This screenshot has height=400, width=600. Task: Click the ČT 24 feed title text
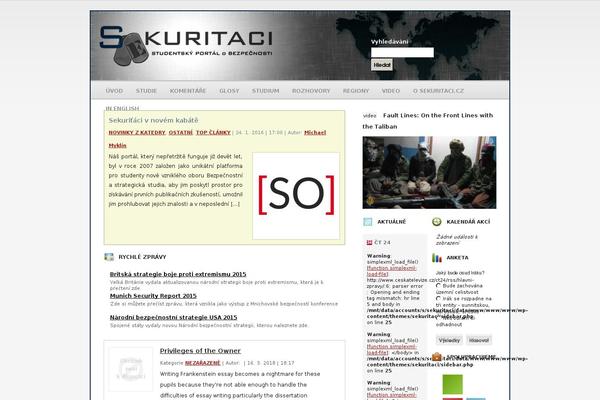tap(382, 242)
